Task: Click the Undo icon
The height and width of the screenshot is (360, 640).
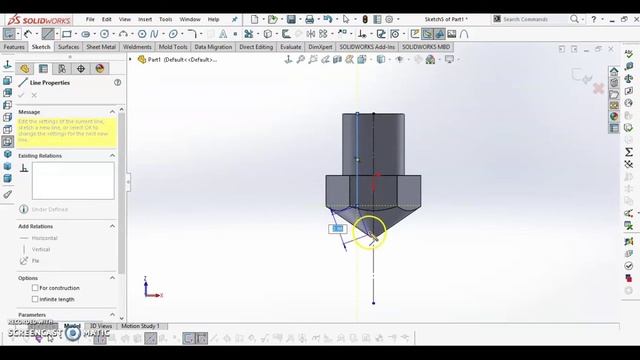Action: tap(327, 19)
